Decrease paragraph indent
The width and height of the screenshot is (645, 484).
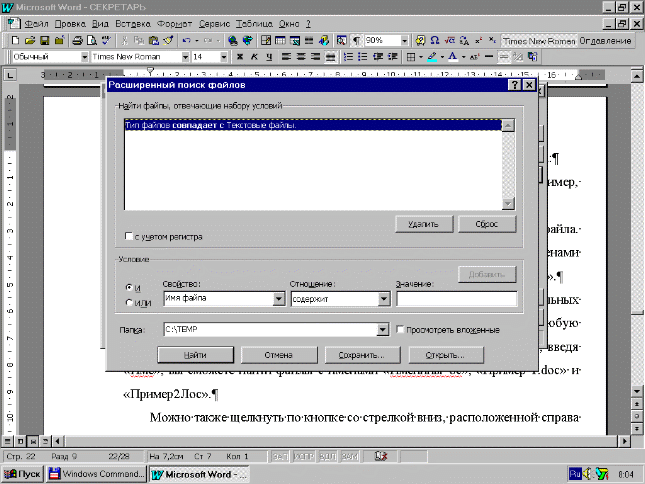378,57
